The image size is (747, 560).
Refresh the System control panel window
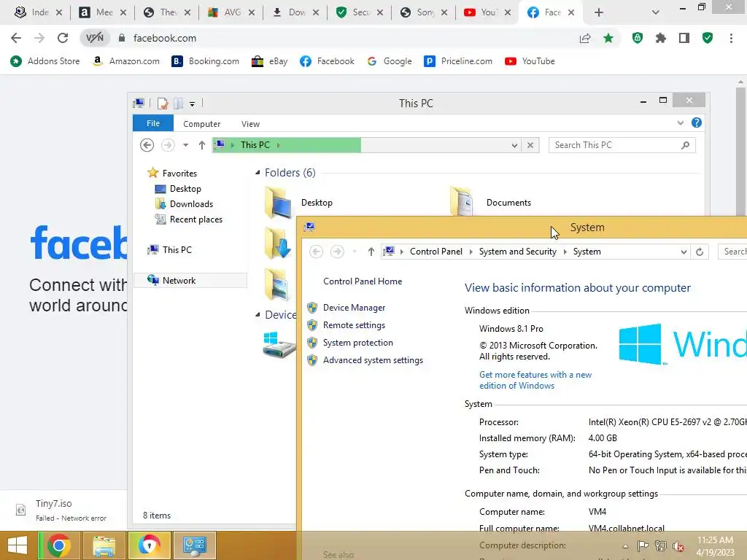(700, 252)
